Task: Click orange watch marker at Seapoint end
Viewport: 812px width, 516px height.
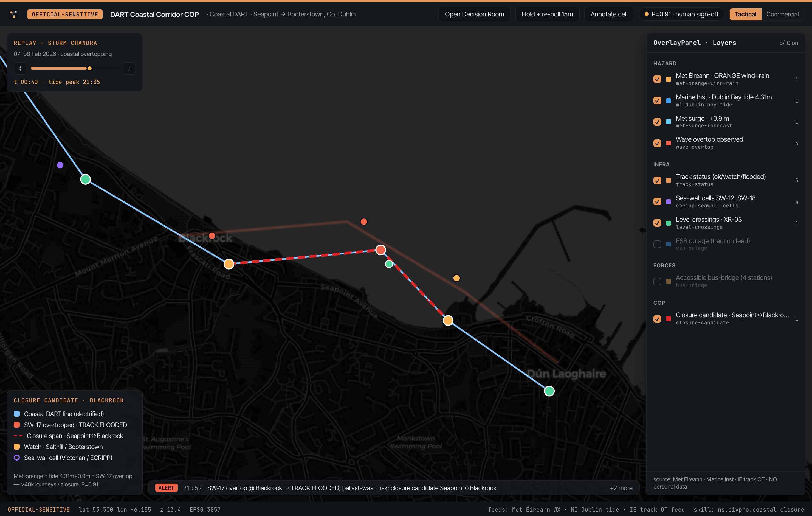Action: pyautogui.click(x=448, y=320)
